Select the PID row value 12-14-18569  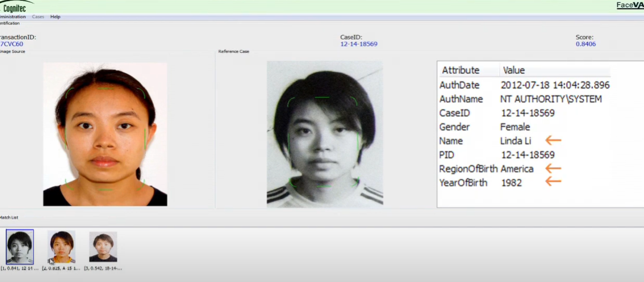(x=528, y=155)
